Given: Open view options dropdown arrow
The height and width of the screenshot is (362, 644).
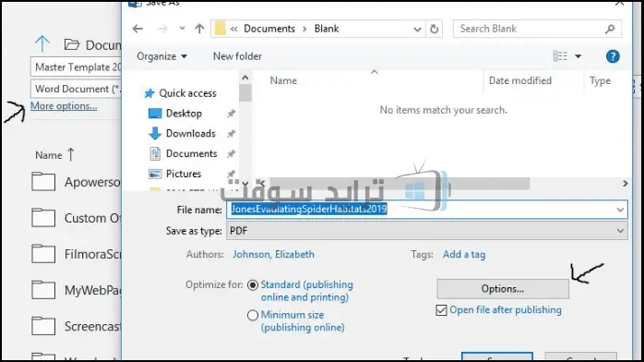Looking at the screenshot, I should pos(578,56).
